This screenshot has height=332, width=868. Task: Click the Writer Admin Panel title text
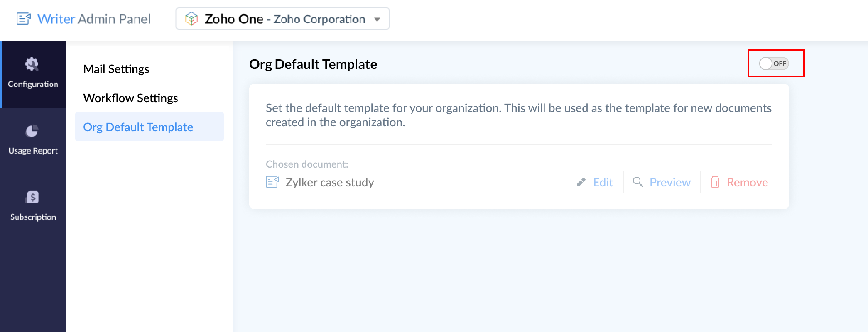94,19
